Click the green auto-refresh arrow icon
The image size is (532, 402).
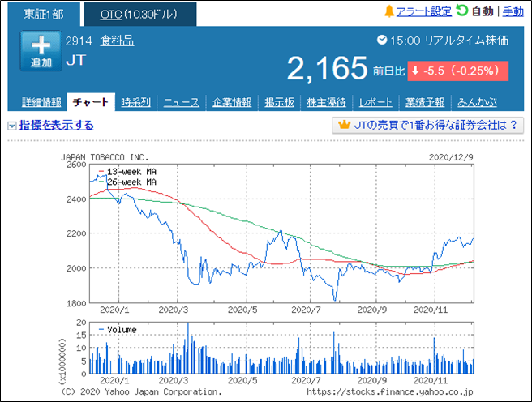tap(461, 11)
